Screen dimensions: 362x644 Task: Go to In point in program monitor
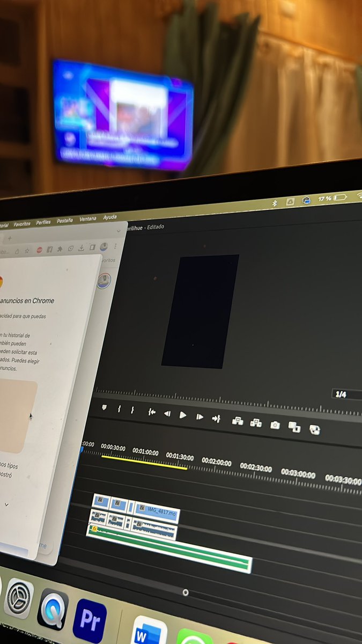[x=152, y=412]
